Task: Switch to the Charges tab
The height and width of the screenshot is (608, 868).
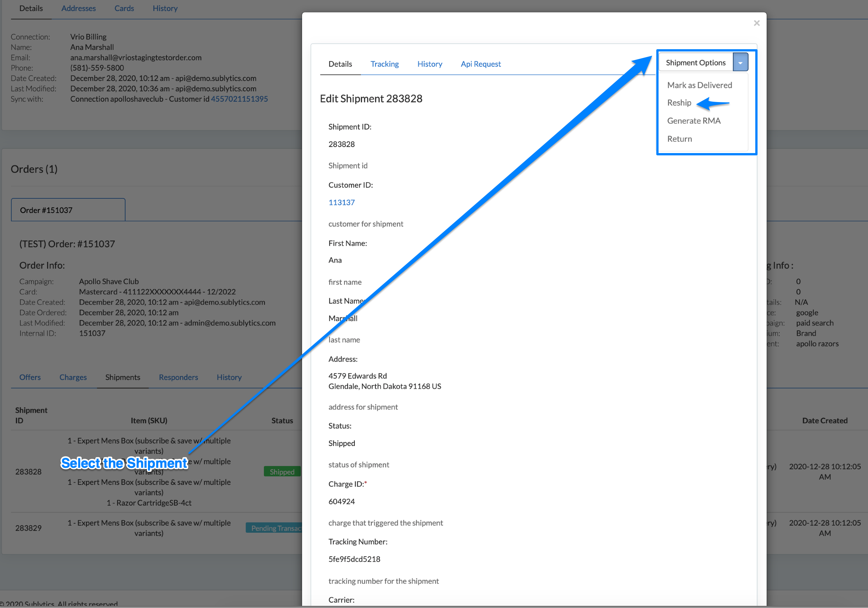Action: (73, 377)
